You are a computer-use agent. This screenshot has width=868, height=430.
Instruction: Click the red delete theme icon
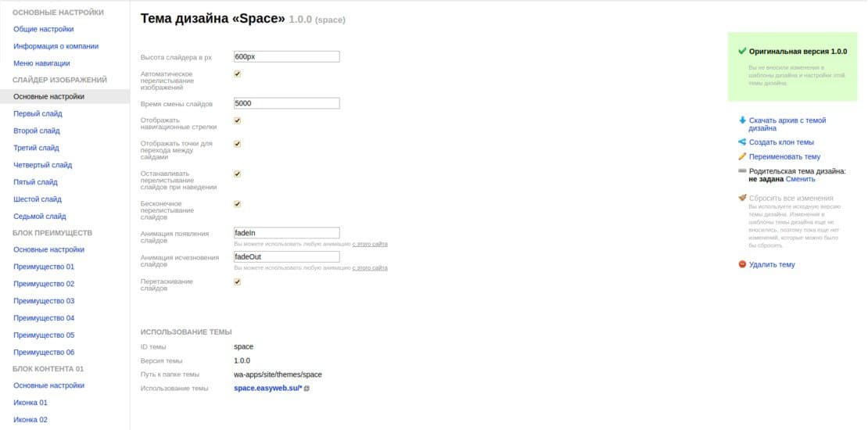(x=742, y=264)
